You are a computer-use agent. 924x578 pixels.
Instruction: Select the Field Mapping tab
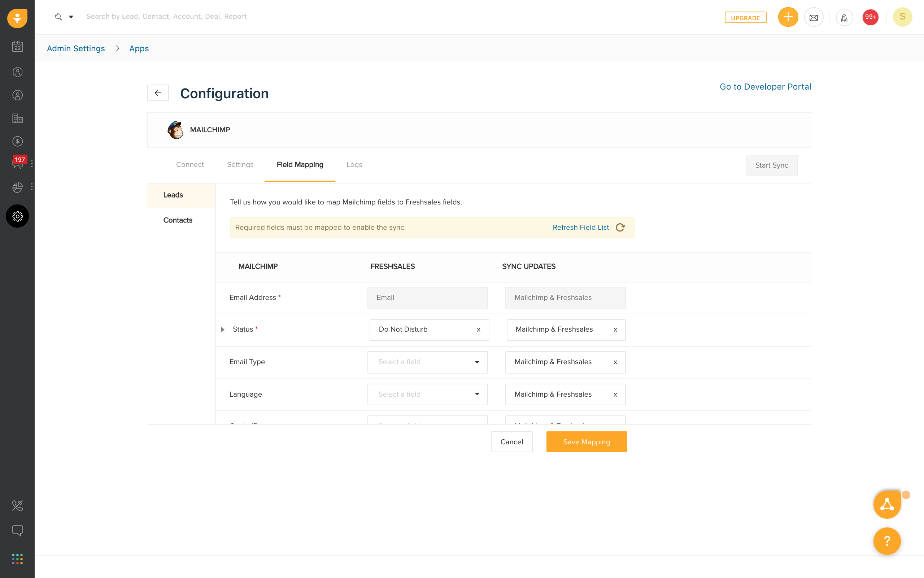pyautogui.click(x=300, y=165)
